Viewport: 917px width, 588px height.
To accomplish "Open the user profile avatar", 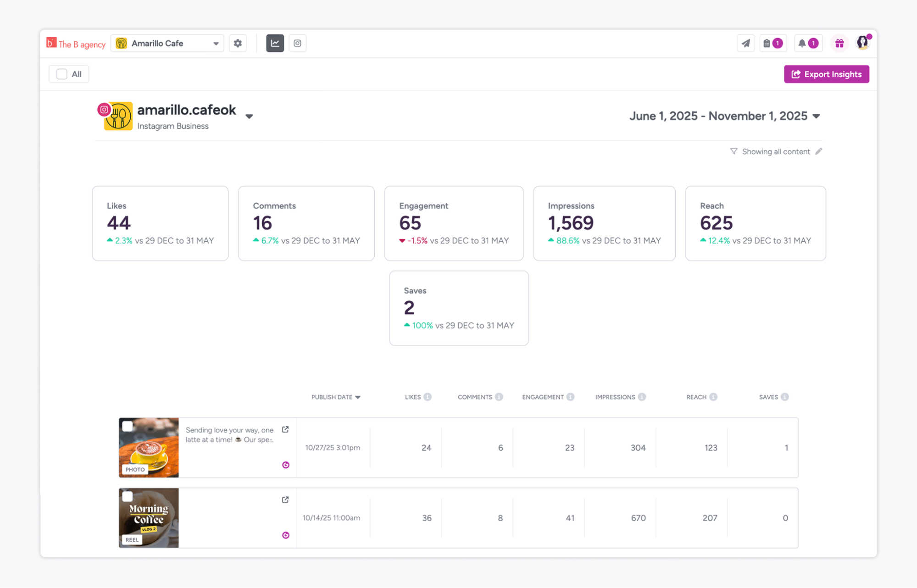I will click(862, 43).
